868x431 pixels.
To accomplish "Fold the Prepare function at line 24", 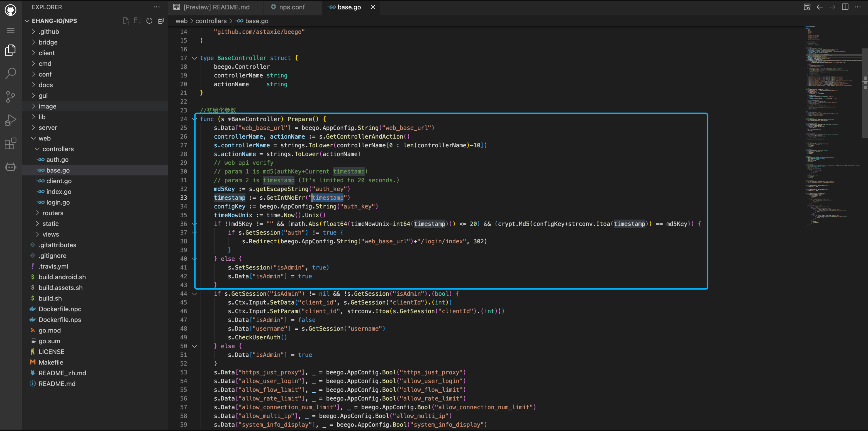I will (194, 119).
